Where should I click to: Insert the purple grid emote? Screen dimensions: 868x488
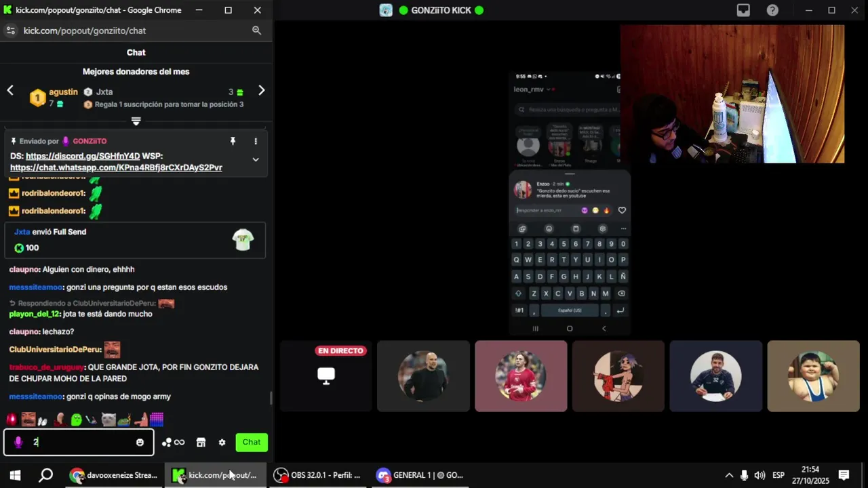pos(157,420)
